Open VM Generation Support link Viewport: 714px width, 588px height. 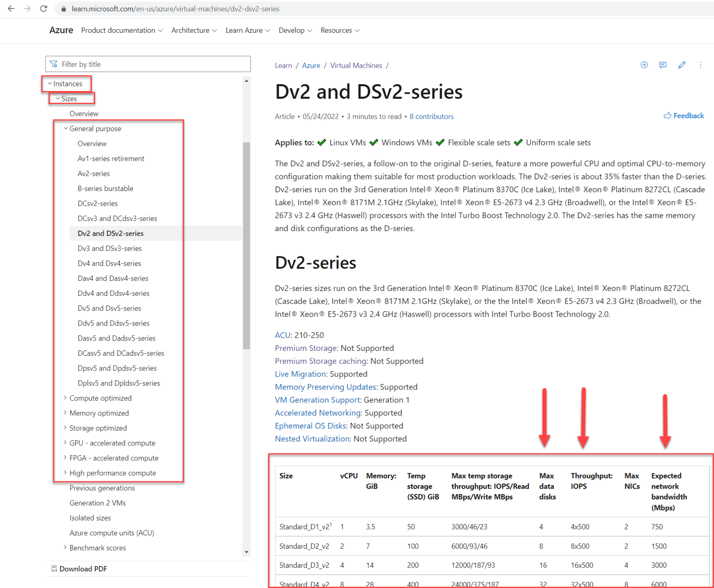pyautogui.click(x=317, y=400)
